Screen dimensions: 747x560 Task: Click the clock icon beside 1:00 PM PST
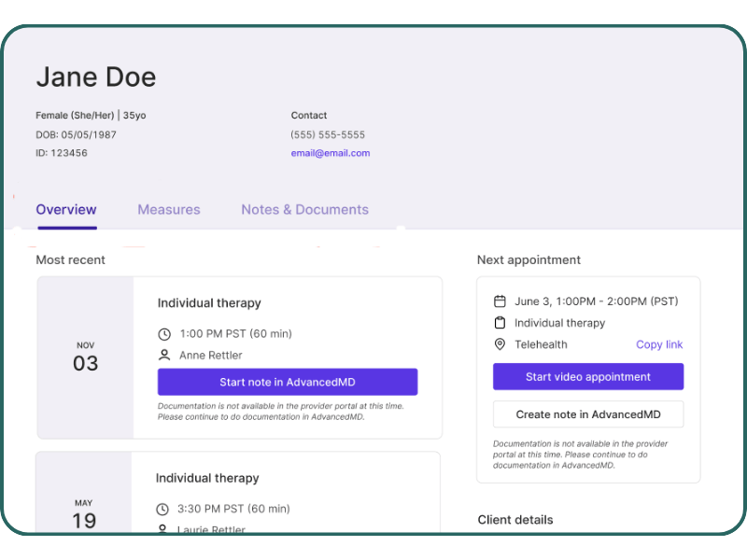coord(164,334)
